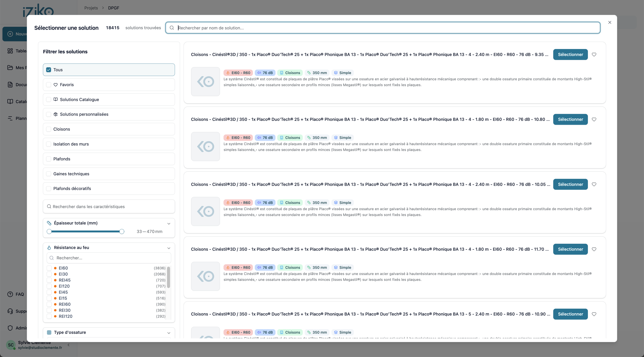Focus the solution name search field
This screenshot has width=644, height=357.
pyautogui.click(x=383, y=28)
